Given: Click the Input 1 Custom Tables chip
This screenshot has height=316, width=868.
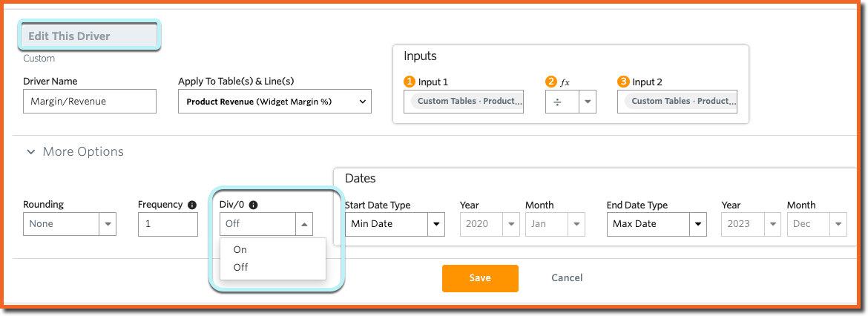Looking at the screenshot, I should coord(467,102).
